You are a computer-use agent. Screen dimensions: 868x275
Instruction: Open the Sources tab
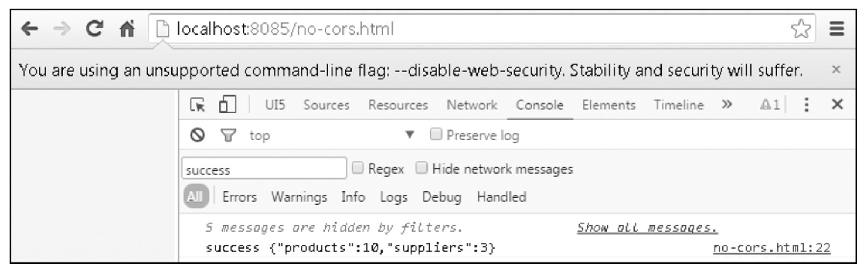[326, 105]
